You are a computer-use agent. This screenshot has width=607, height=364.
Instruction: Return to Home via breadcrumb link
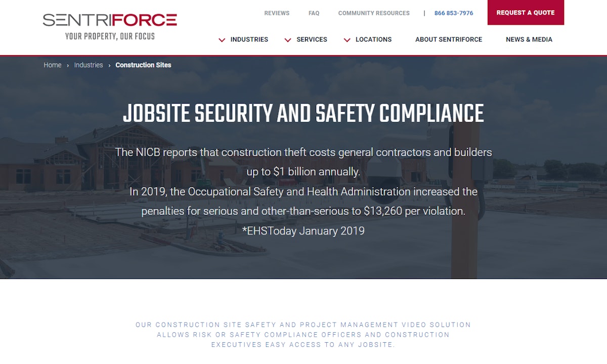52,65
